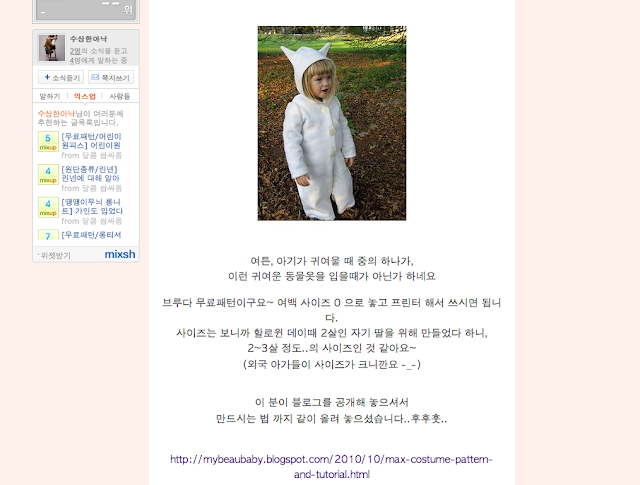Open the mybeaubaby blogspot tutorial link
Screen dimensions: 640x485
click(331, 467)
